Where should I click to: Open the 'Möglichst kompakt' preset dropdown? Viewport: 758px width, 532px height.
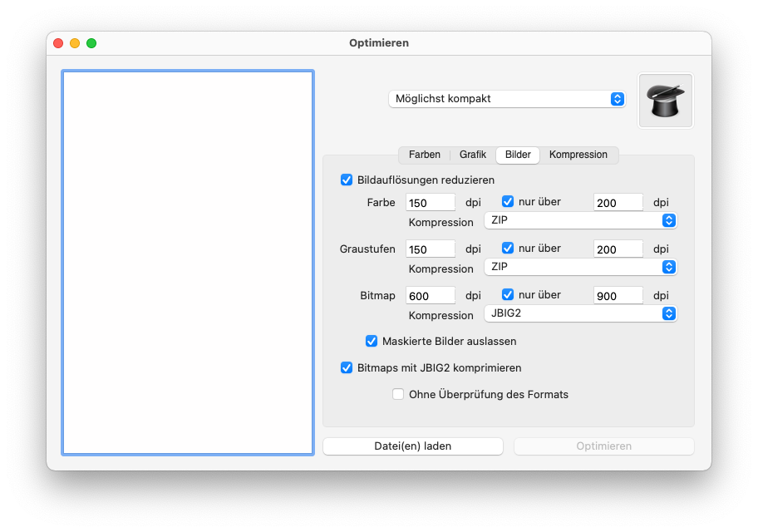(x=506, y=99)
